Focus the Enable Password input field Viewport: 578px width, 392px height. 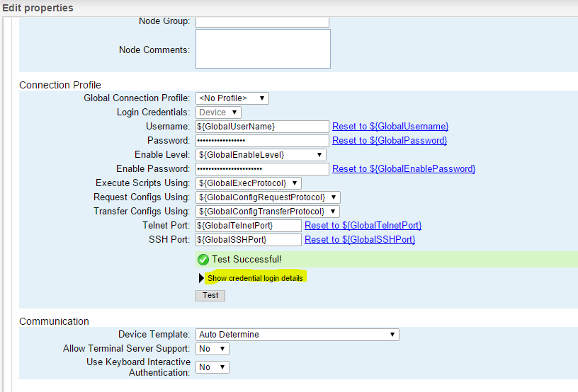click(263, 169)
